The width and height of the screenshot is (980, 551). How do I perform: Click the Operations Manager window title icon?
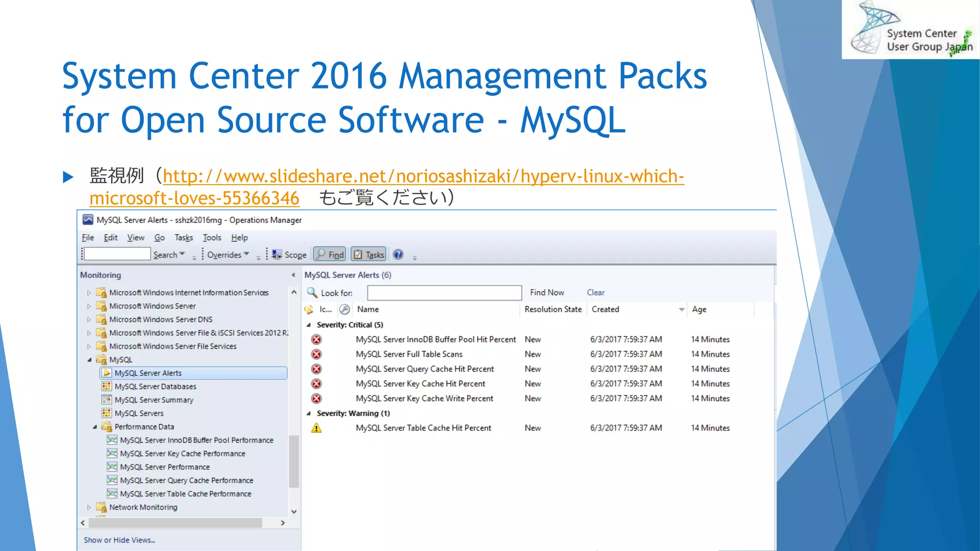coord(88,220)
